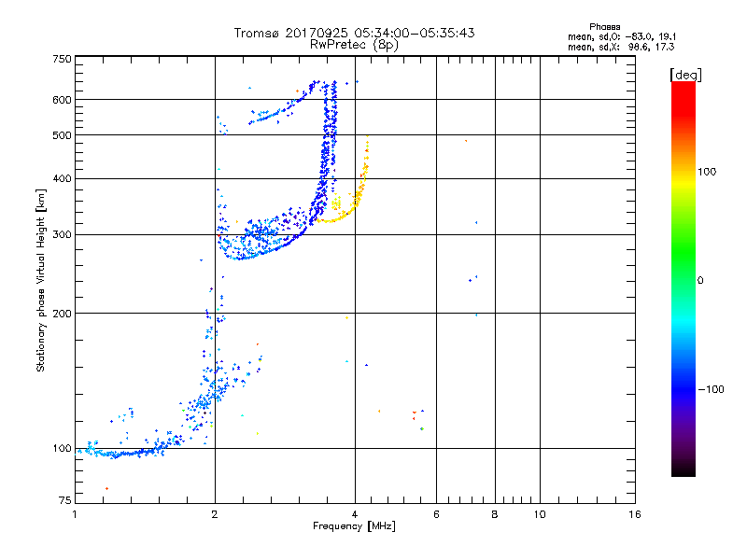Click the x-axis '10' tick label
The height and width of the screenshot is (560, 747).
tap(540, 514)
